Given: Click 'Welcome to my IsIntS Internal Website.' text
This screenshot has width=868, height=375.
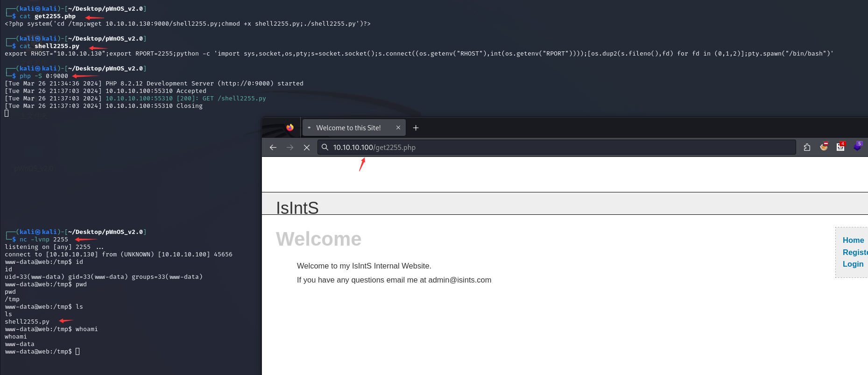Looking at the screenshot, I should [x=364, y=266].
